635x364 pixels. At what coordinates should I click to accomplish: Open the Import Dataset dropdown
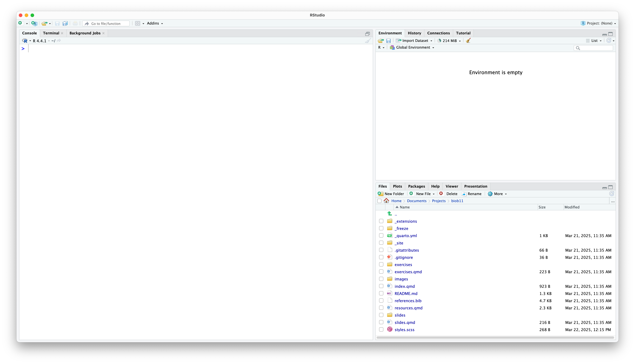[x=415, y=41]
